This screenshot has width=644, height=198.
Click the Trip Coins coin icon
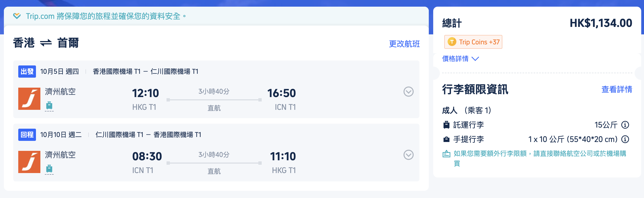[452, 42]
